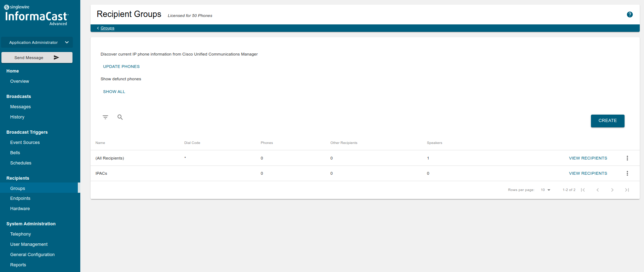The height and width of the screenshot is (272, 644).
Task: Click SHOW ALL defunct phones
Action: point(114,92)
